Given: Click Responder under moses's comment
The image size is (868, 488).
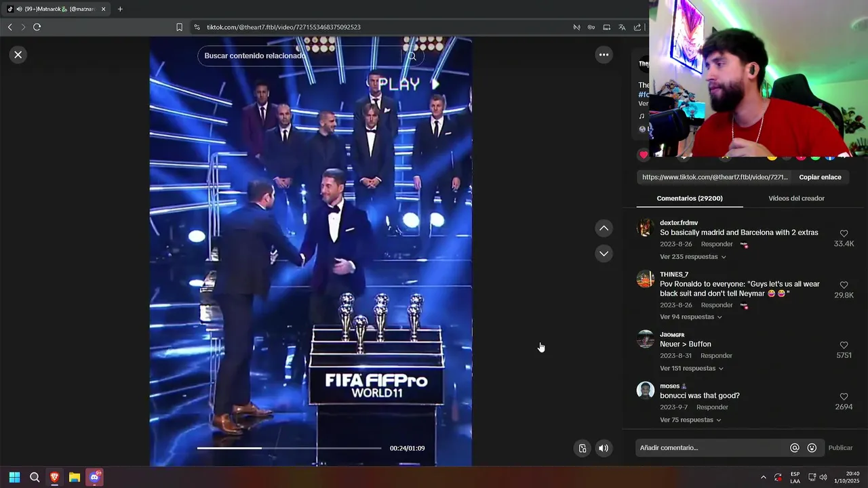Looking at the screenshot, I should tap(712, 407).
